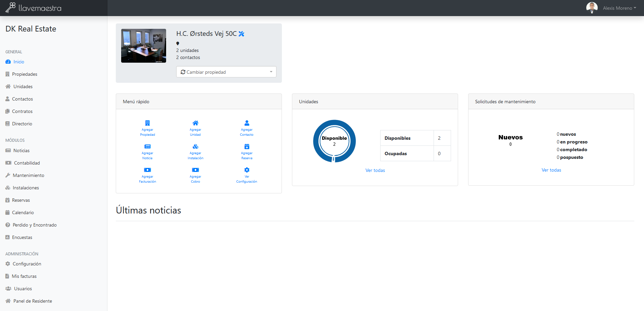
Task: Click the property photo thumbnail
Action: point(144,46)
